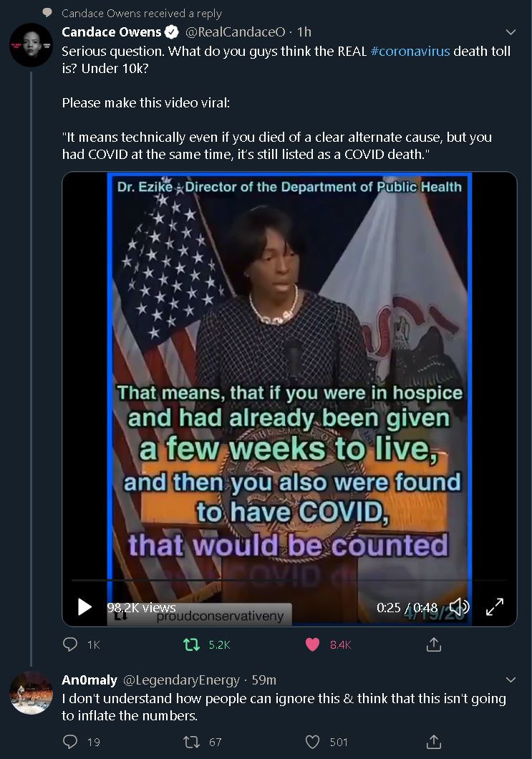532x759 pixels.
Task: Play the embedded video
Action: (84, 606)
